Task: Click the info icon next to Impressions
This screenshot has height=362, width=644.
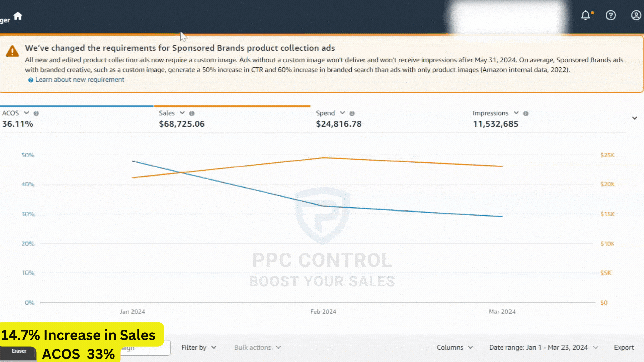Action: pos(526,113)
